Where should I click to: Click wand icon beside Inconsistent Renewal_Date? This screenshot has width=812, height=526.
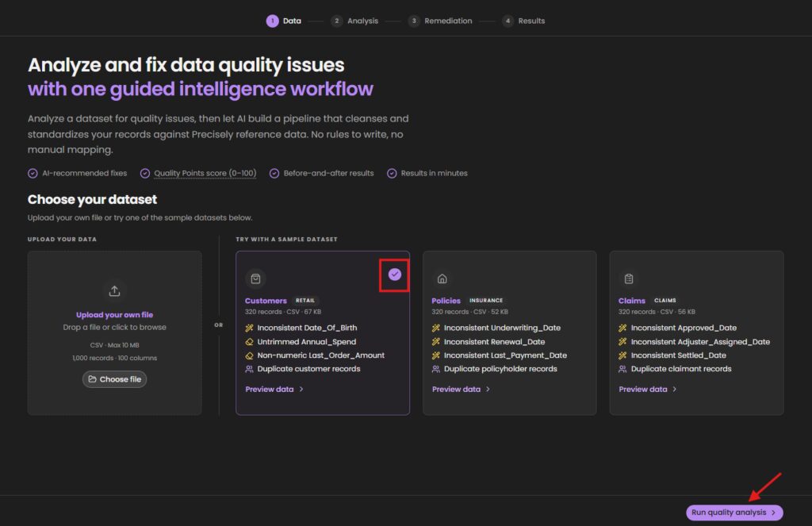coord(436,342)
